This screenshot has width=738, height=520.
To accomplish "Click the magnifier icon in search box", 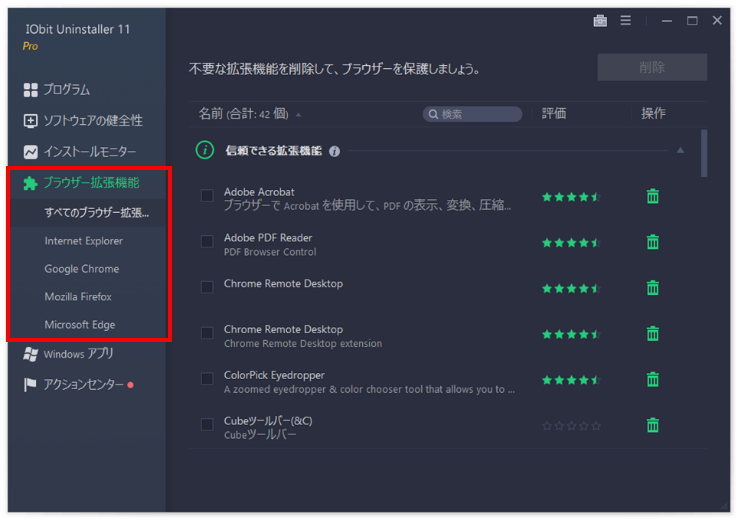I will pyautogui.click(x=433, y=114).
